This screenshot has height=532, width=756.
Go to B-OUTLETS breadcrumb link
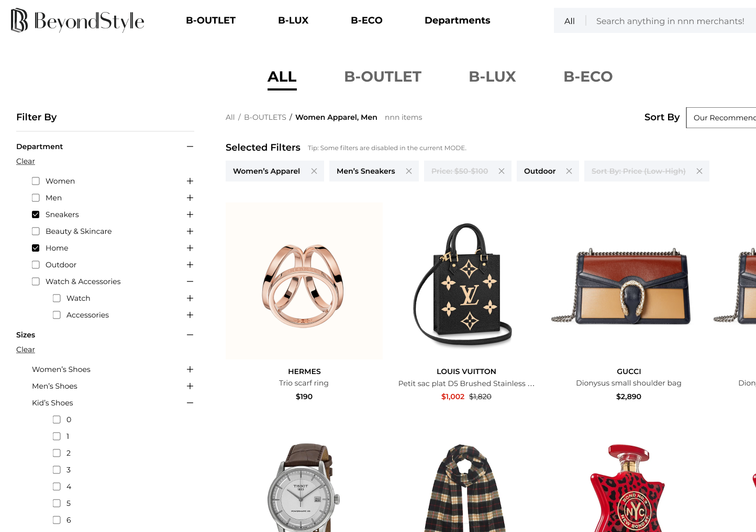click(265, 117)
